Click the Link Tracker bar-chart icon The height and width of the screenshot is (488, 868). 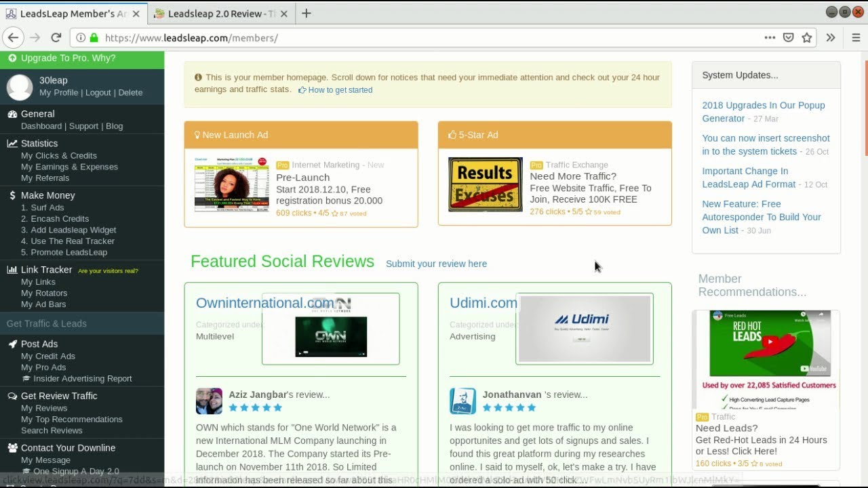pos(12,270)
